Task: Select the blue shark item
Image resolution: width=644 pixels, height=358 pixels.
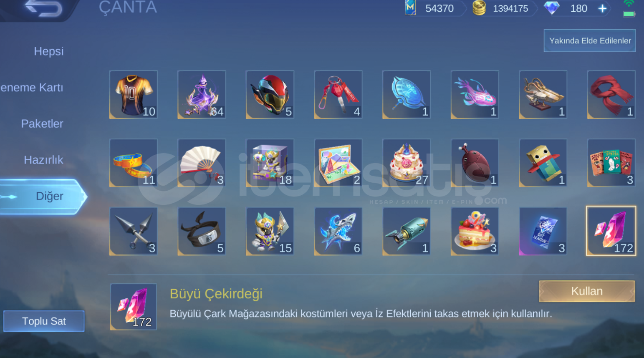Action: pyautogui.click(x=338, y=231)
